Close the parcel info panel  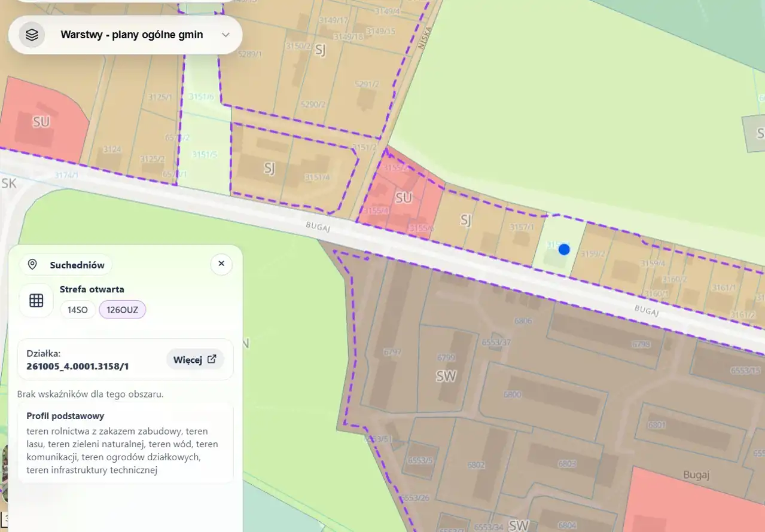coord(221,264)
